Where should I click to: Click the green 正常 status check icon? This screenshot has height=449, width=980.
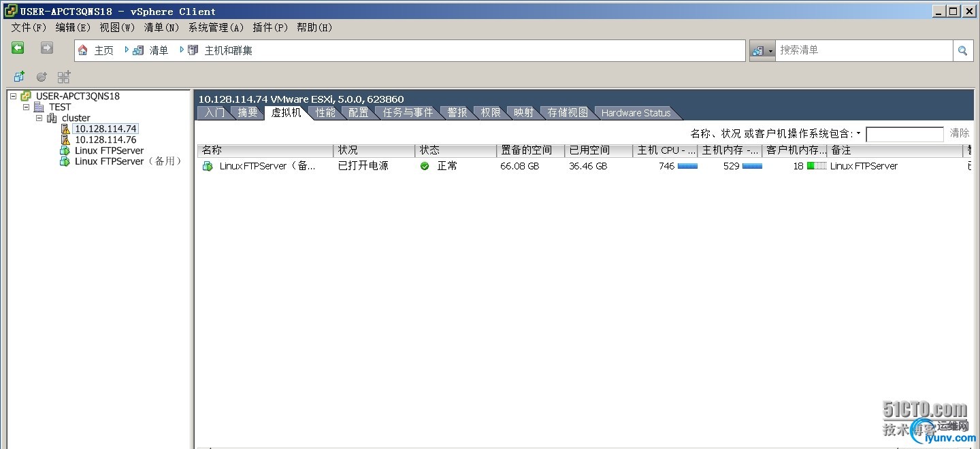[x=425, y=166]
